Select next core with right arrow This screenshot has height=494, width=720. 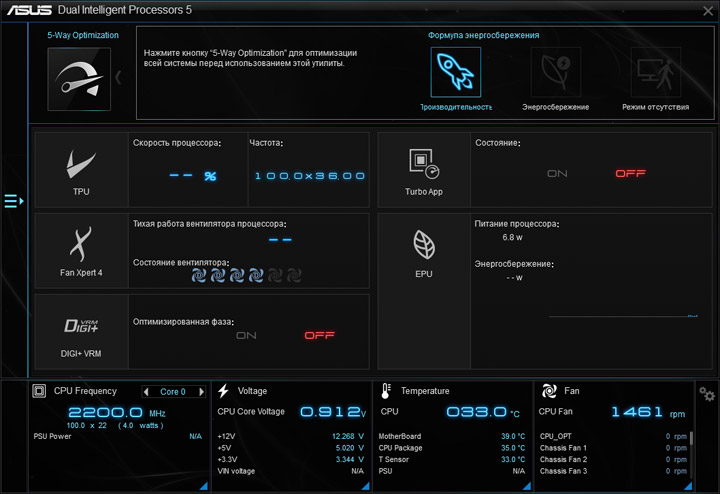[x=201, y=392]
